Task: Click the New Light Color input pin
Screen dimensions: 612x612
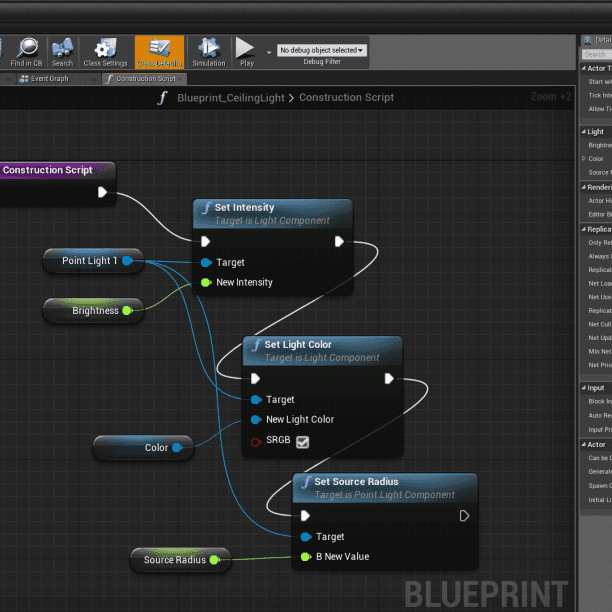Action: 256,420
